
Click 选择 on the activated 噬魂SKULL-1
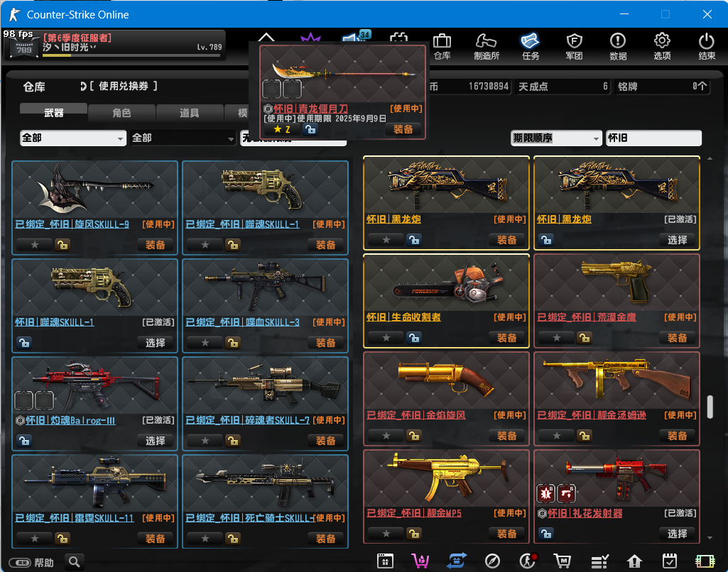coord(155,343)
